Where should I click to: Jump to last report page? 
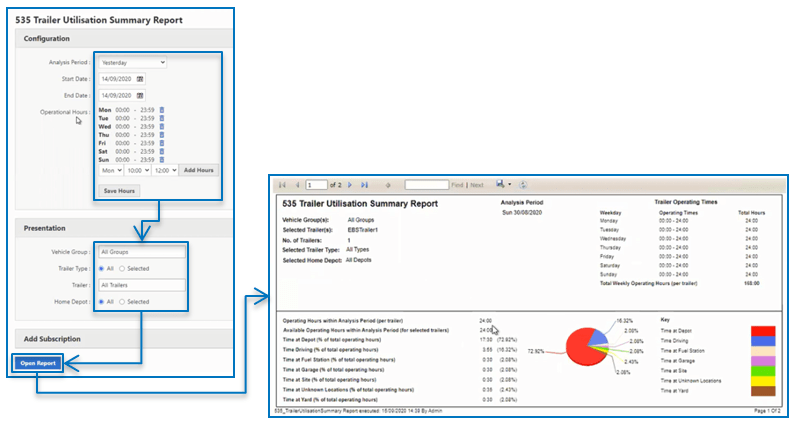pyautogui.click(x=363, y=185)
